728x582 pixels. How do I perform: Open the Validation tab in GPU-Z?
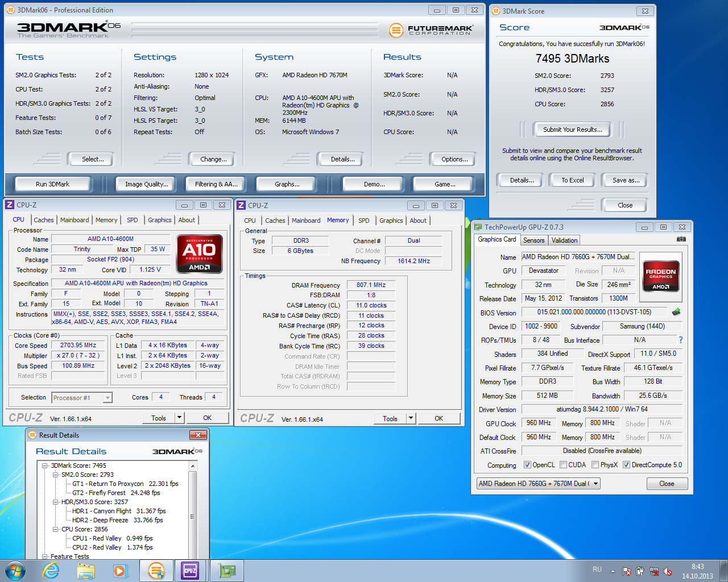coord(564,240)
